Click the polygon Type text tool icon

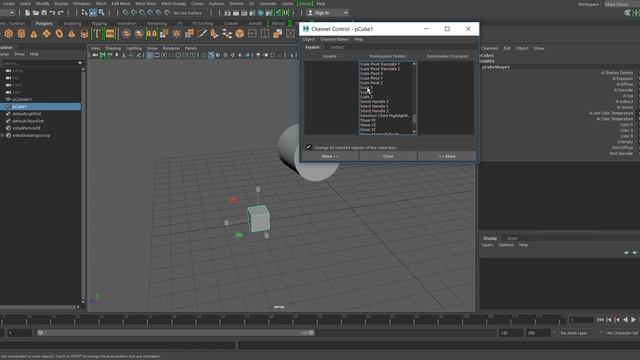tap(97, 34)
